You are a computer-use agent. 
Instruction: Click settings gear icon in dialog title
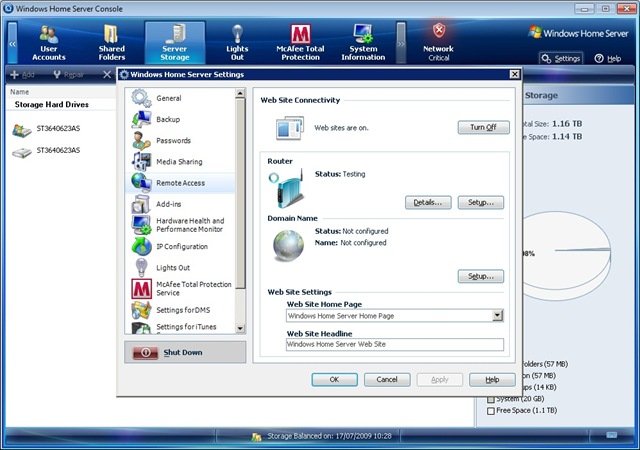tap(124, 74)
